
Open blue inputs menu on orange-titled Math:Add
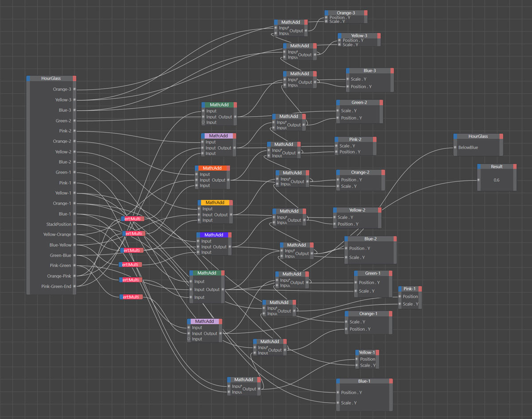click(x=197, y=168)
